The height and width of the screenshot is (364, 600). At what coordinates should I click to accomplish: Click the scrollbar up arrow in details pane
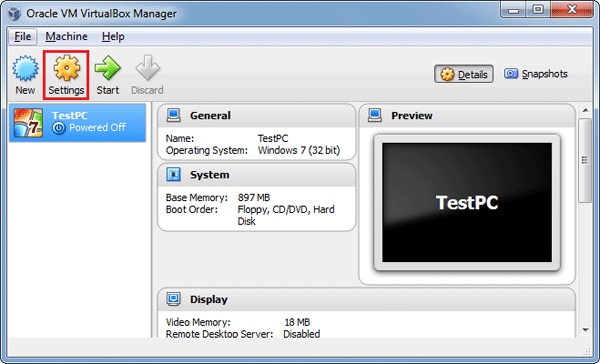[x=585, y=110]
